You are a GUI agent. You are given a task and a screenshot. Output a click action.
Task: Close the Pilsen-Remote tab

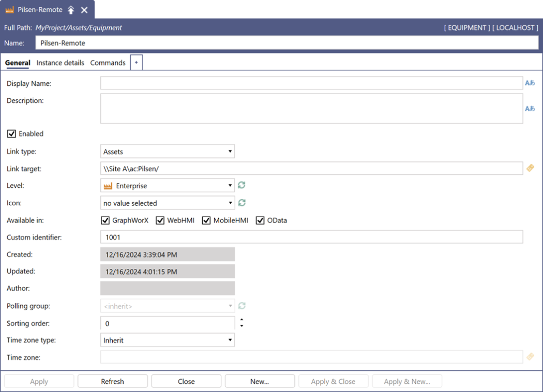[x=84, y=10]
